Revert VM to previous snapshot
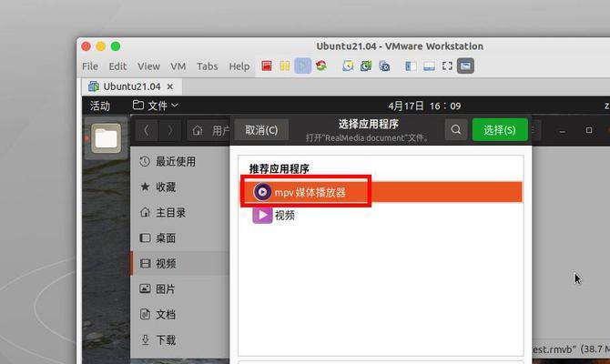610x364 pixels. (366, 66)
